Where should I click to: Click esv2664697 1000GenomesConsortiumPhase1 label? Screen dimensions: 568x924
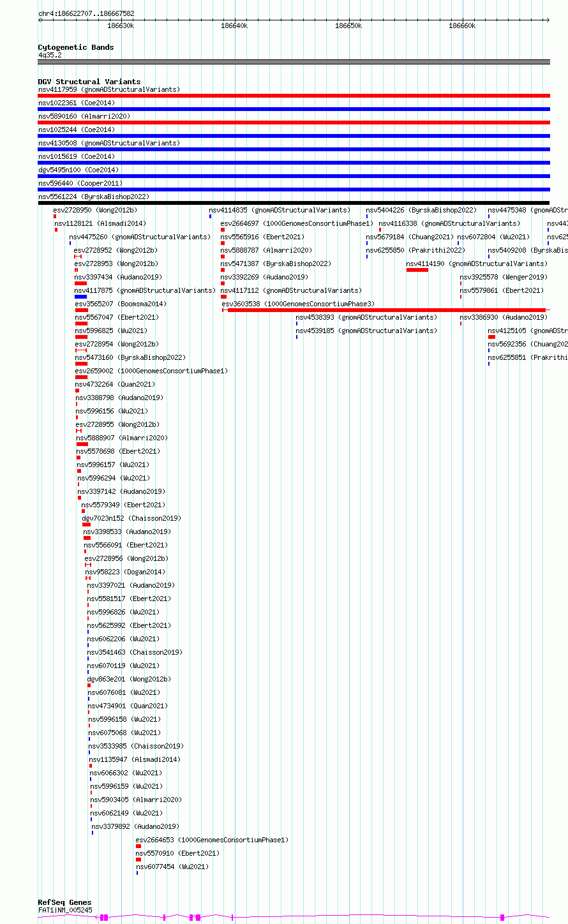tap(297, 223)
